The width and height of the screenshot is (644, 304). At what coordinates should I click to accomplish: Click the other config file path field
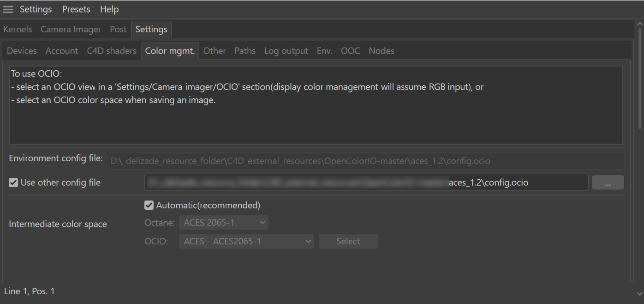[x=366, y=182]
